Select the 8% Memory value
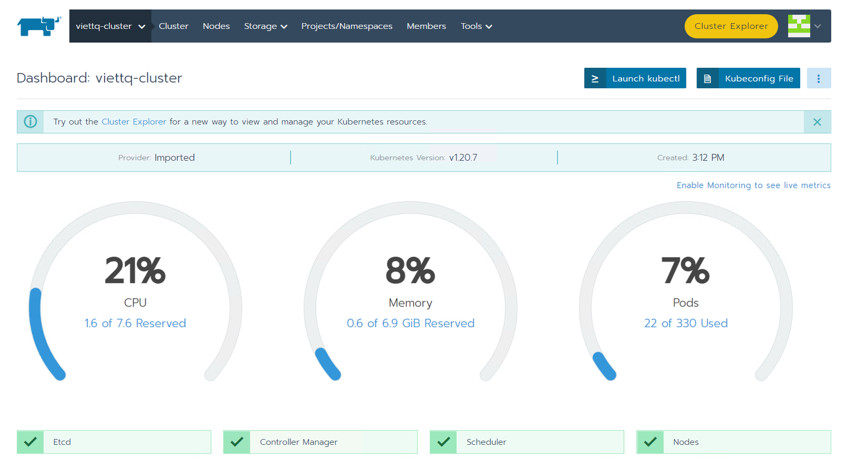 pyautogui.click(x=410, y=271)
